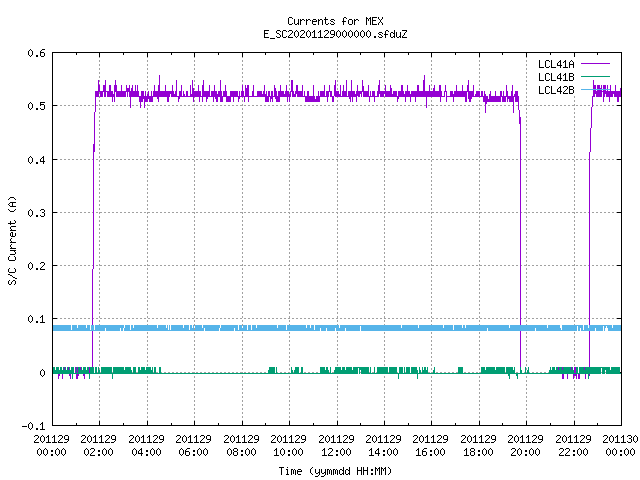This screenshot has width=640, height=480.
Task: Click the 22:00 x-axis time label
Action: pyautogui.click(x=573, y=452)
